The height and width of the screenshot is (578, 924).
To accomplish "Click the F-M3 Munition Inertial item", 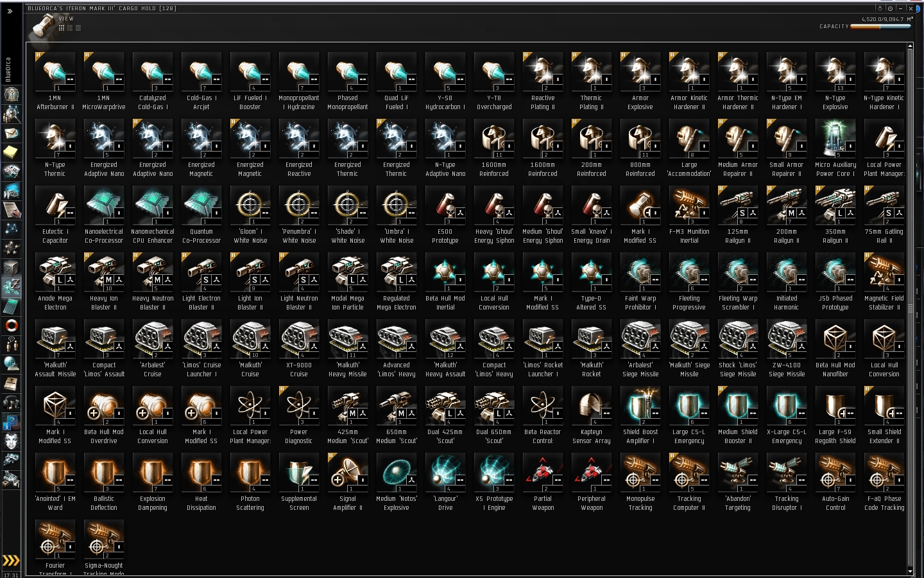I will (689, 215).
